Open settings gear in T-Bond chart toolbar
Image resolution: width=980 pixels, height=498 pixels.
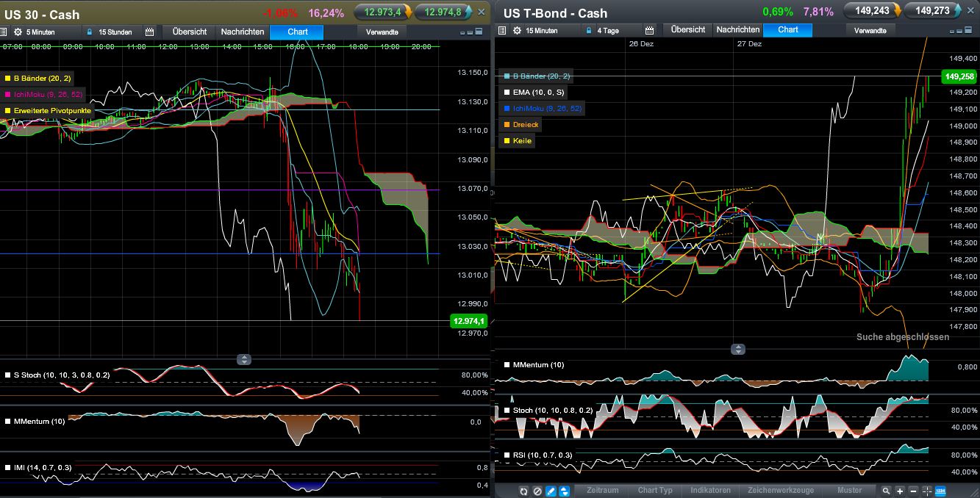[x=517, y=30]
